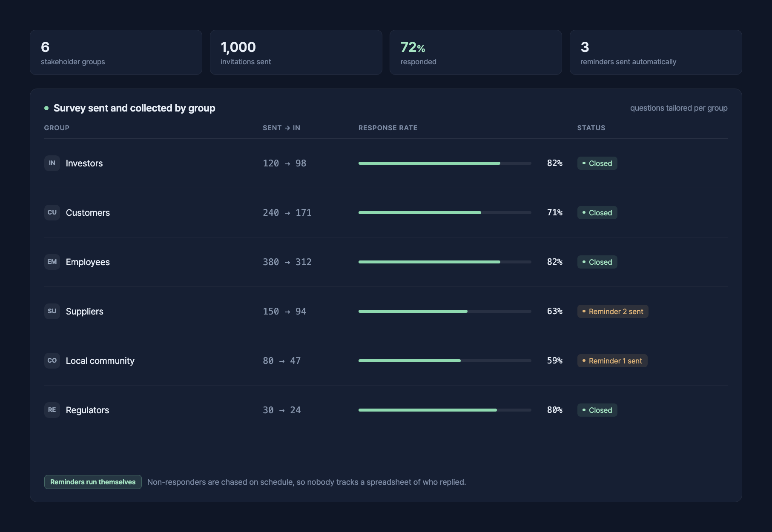772x532 pixels.
Task: Select the Local community group name
Action: 100,361
